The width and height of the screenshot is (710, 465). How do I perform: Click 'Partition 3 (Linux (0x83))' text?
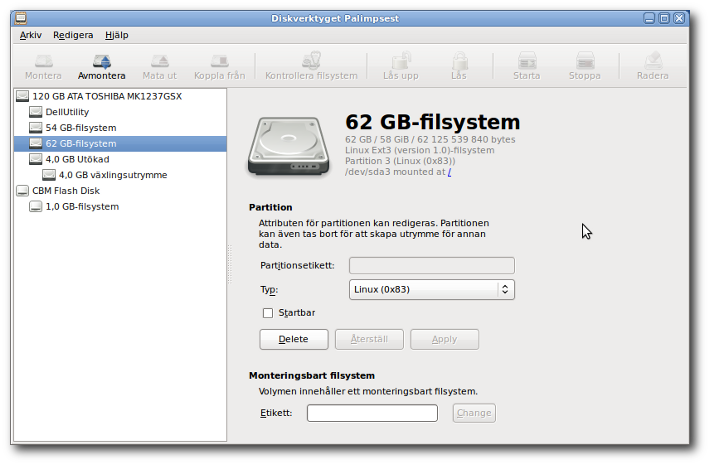point(400,161)
